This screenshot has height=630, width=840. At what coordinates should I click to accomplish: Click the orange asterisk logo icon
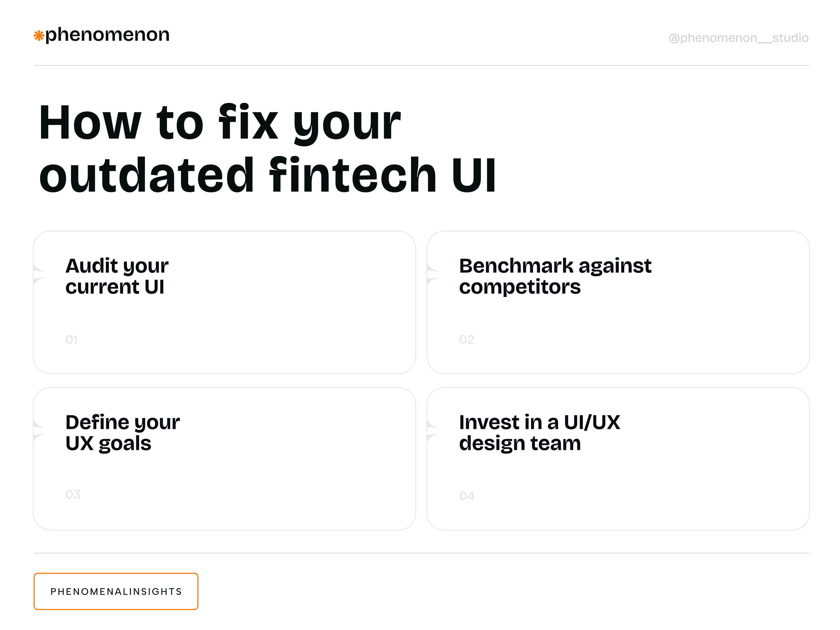point(39,36)
